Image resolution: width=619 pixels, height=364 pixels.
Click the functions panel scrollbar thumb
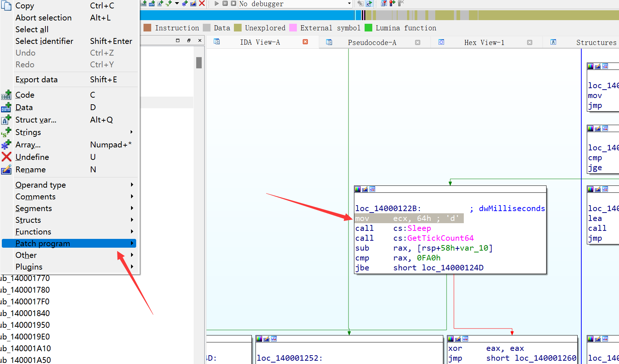199,63
